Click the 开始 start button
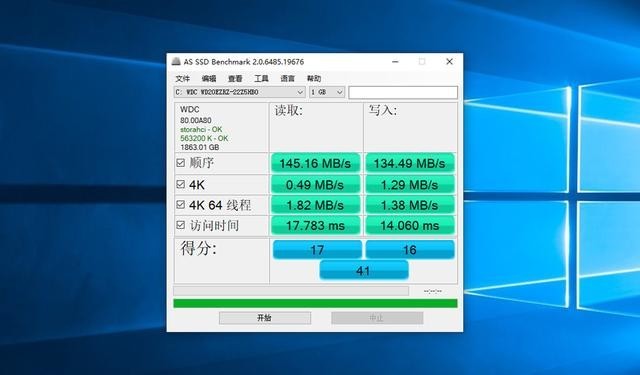Screen dimensions: 640x375 (x=264, y=318)
